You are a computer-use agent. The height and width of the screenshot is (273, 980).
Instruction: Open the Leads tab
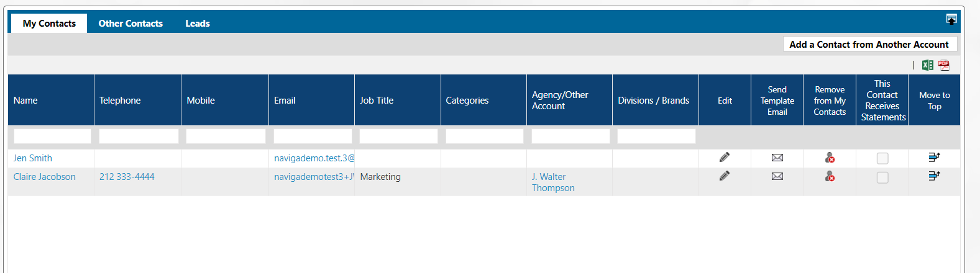pyautogui.click(x=198, y=24)
